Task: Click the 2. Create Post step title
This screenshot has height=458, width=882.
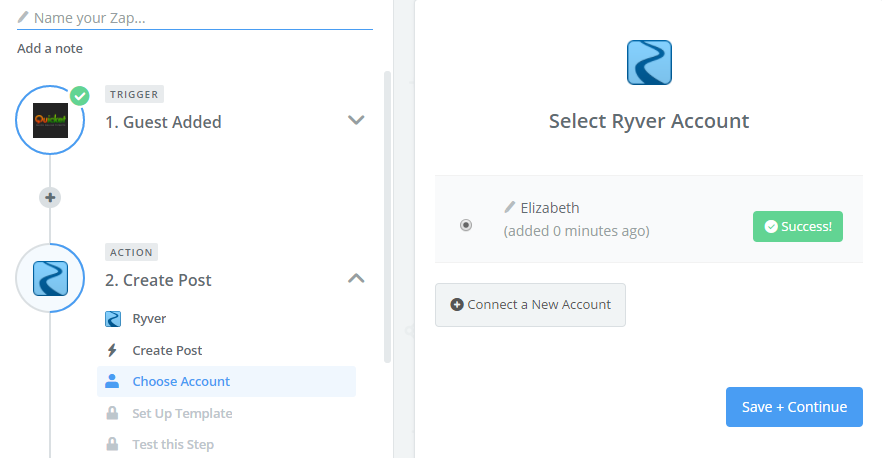Action: click(x=158, y=280)
